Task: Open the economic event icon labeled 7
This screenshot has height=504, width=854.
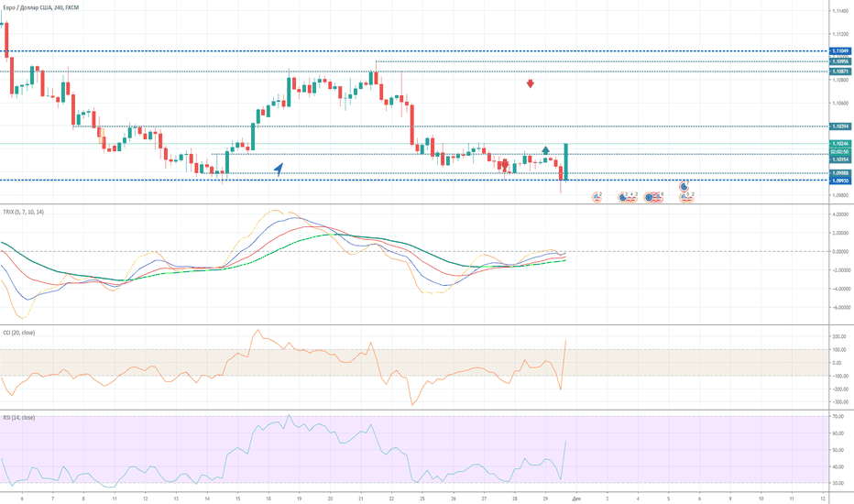Action: (x=684, y=186)
